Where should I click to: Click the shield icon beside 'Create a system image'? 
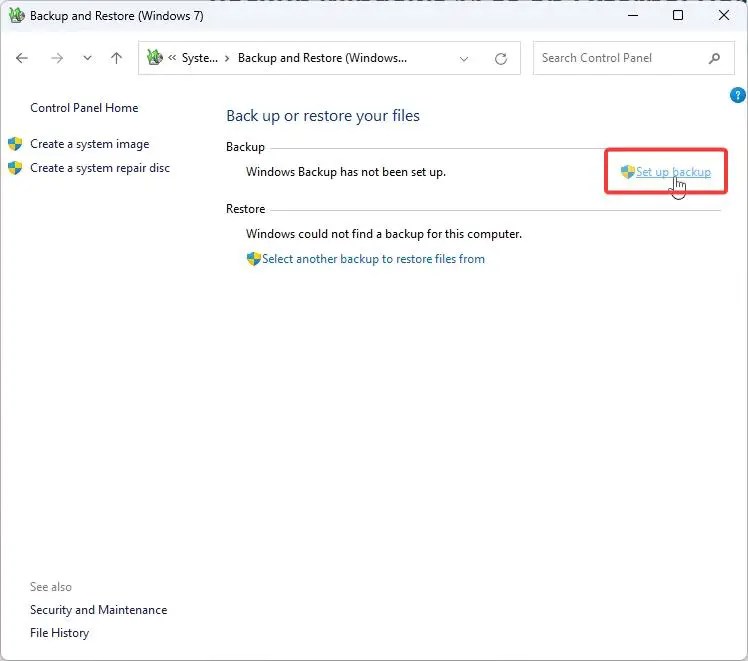pos(15,144)
